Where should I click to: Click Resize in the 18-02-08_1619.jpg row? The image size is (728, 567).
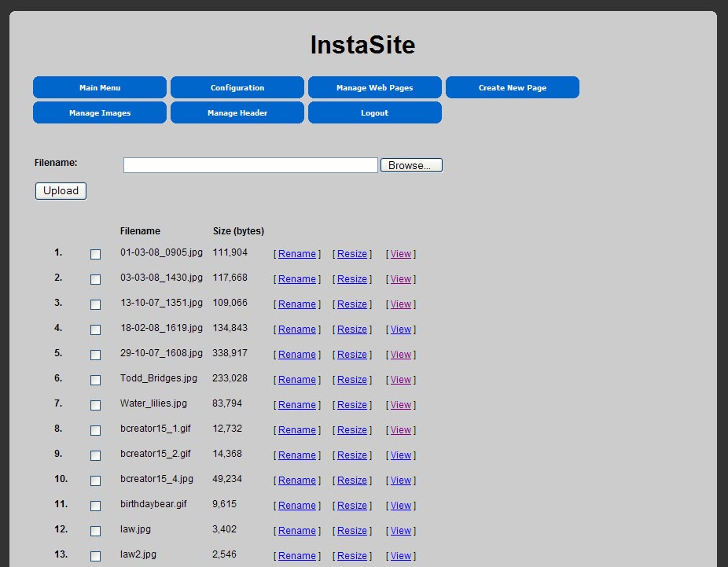click(352, 330)
